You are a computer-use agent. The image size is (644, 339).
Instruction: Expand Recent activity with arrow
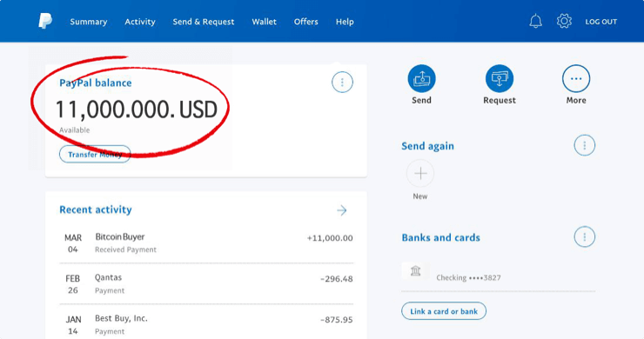tap(342, 210)
